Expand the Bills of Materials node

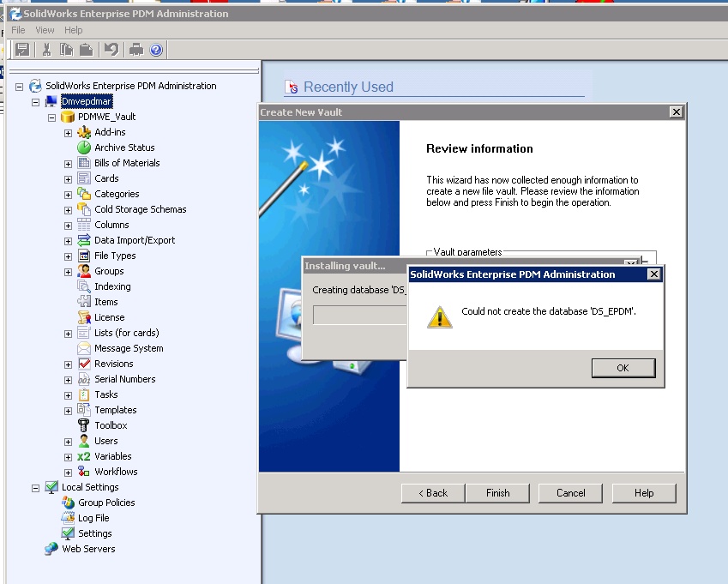[x=68, y=164]
